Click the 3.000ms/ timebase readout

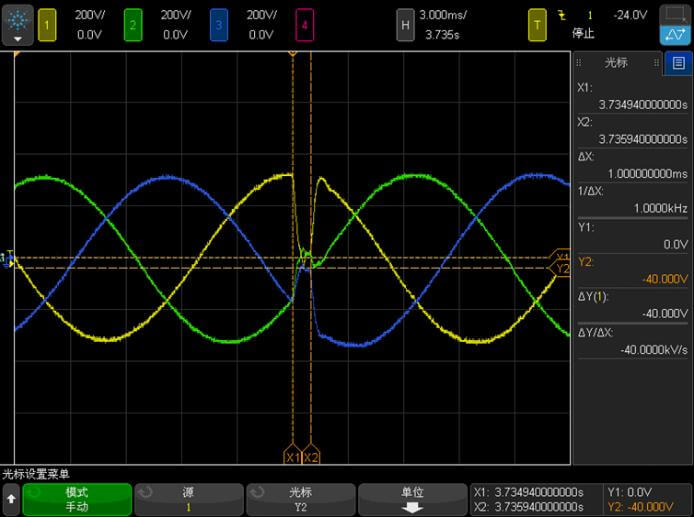pos(443,15)
